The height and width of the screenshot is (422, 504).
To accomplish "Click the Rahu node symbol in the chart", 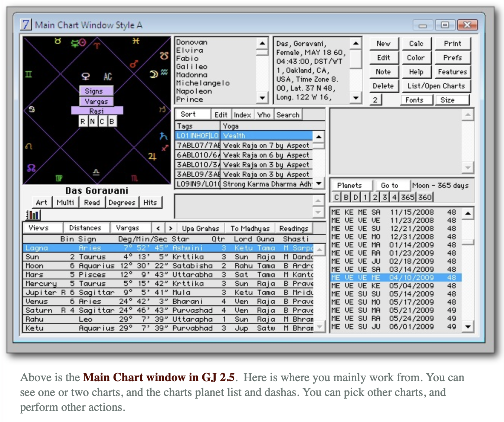I will pyautogui.click(x=31, y=168).
